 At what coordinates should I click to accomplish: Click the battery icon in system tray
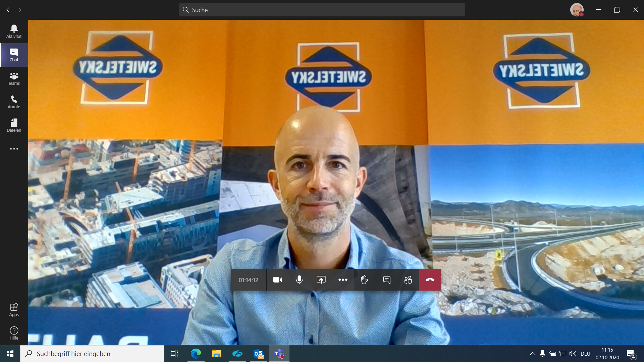(552, 354)
